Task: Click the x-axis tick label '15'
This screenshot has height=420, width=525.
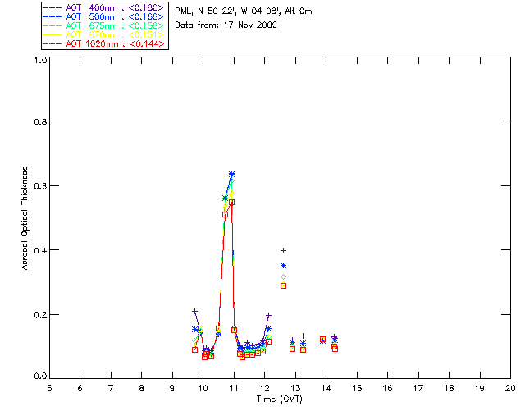Action: coord(357,388)
